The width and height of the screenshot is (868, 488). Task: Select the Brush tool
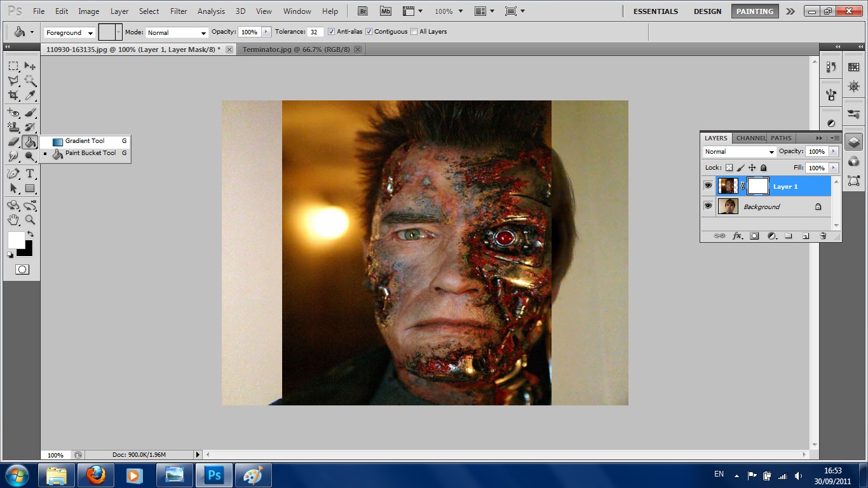coord(30,112)
